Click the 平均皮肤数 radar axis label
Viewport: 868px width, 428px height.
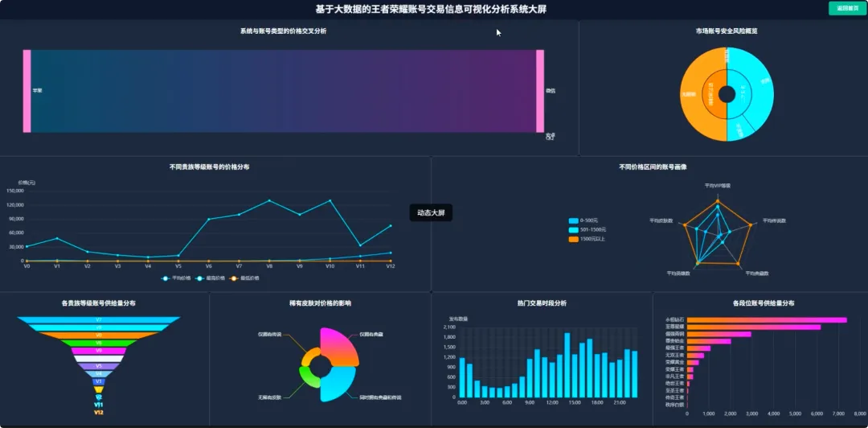click(661, 220)
